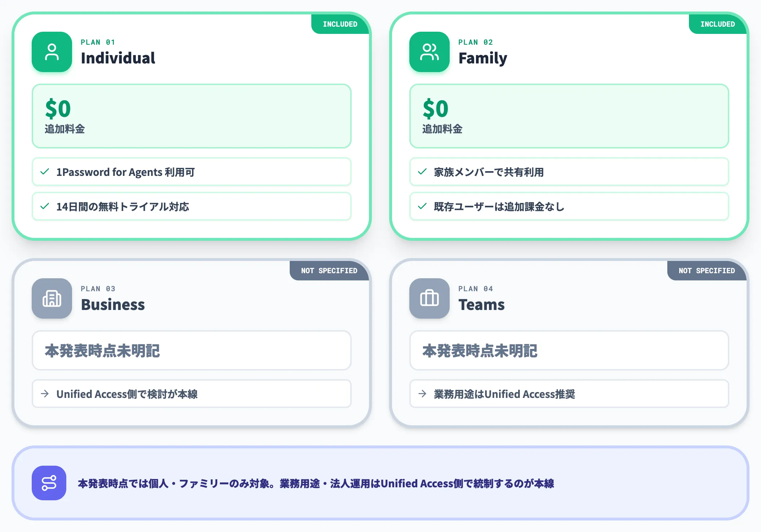This screenshot has width=761, height=532.
Task: Click the 14日間の無料トライアル対応 text
Action: [x=123, y=207]
